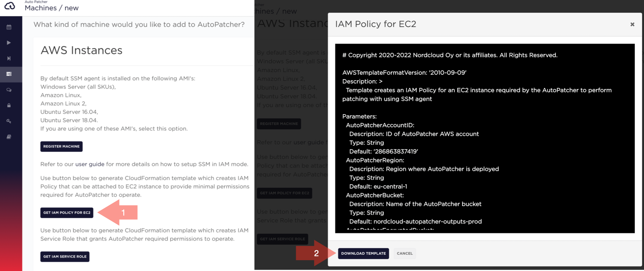Click dimmed Register Machine button behind dialog

pyautogui.click(x=279, y=124)
